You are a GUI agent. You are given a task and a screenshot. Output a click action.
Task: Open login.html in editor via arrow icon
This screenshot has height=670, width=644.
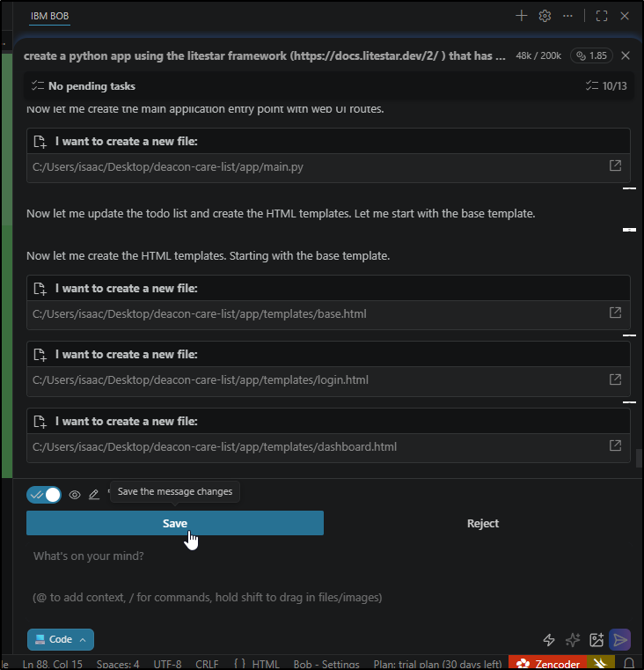[x=615, y=379]
